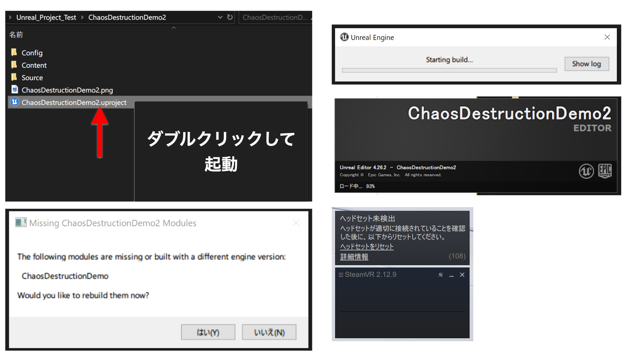Open the Source folder
Image resolution: width=644 pixels, height=362 pixels.
32,78
